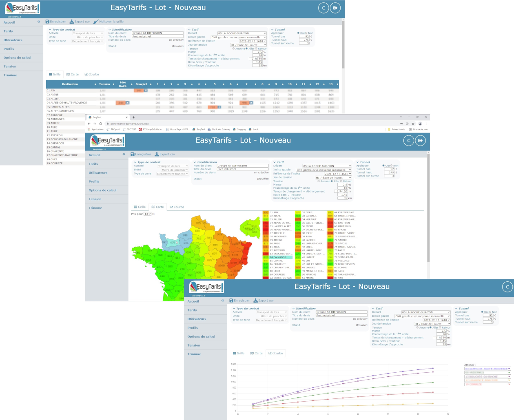
Task: Reload the page in the browser
Action: pos(100,124)
